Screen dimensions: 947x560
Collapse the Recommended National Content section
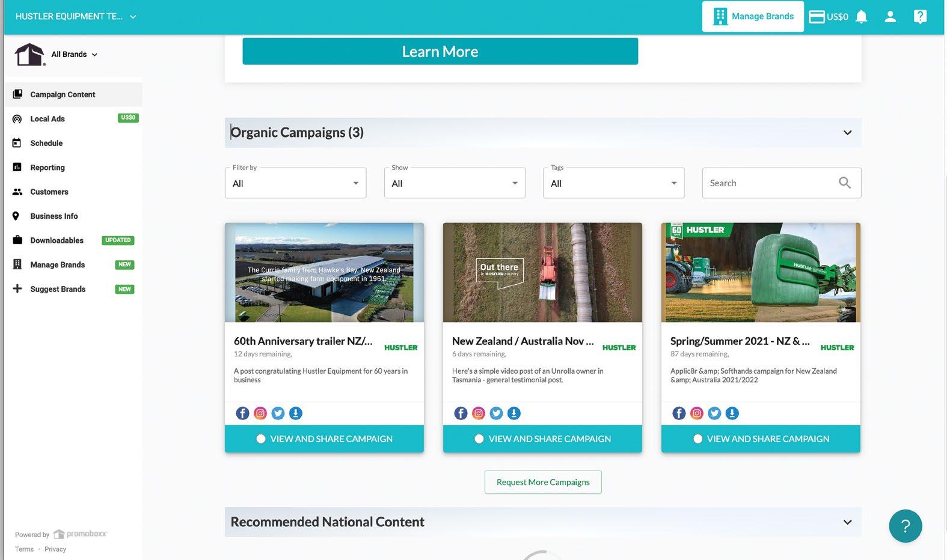(x=847, y=522)
